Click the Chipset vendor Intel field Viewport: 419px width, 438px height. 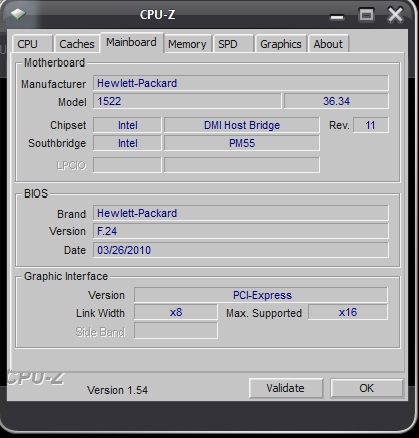pyautogui.click(x=127, y=125)
